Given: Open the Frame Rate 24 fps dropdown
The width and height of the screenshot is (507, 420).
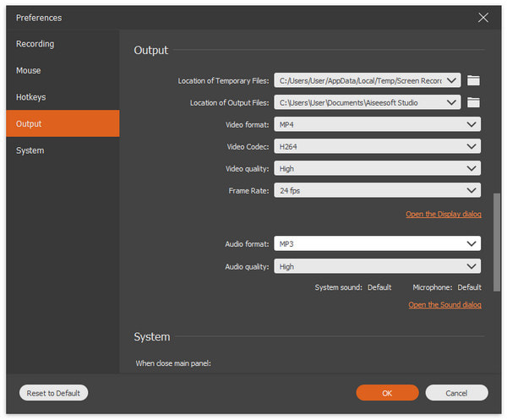Looking at the screenshot, I should point(378,190).
